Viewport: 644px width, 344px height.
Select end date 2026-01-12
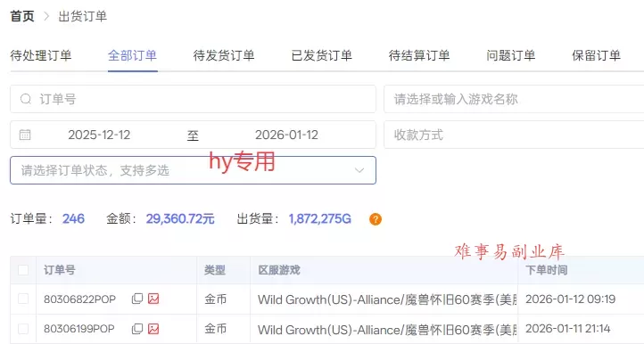coord(286,135)
